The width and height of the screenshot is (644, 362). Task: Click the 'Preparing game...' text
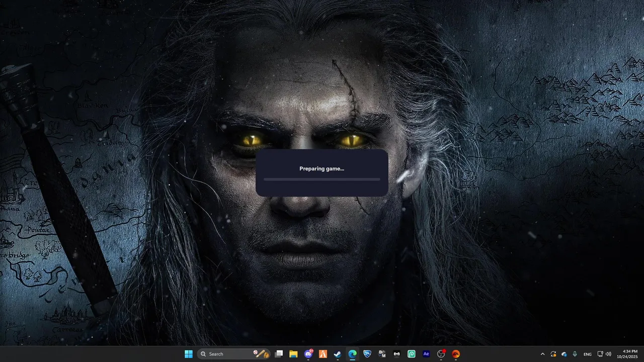(x=322, y=168)
